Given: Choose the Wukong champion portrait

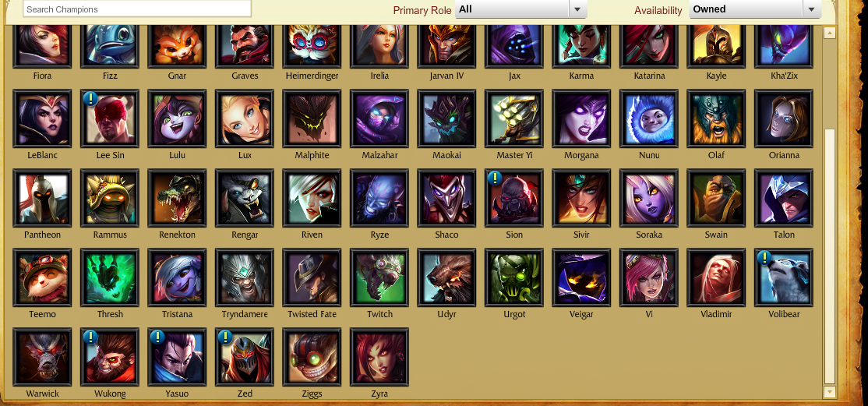Looking at the screenshot, I should (110, 357).
